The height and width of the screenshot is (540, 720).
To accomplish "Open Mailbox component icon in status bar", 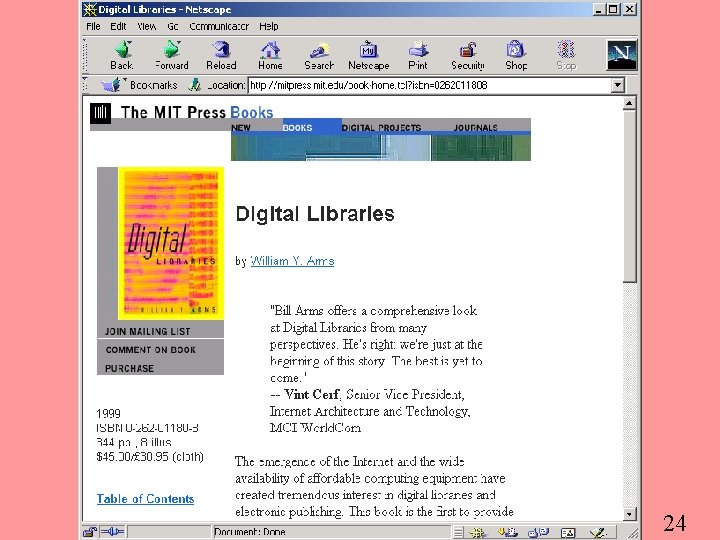I will click(x=508, y=533).
